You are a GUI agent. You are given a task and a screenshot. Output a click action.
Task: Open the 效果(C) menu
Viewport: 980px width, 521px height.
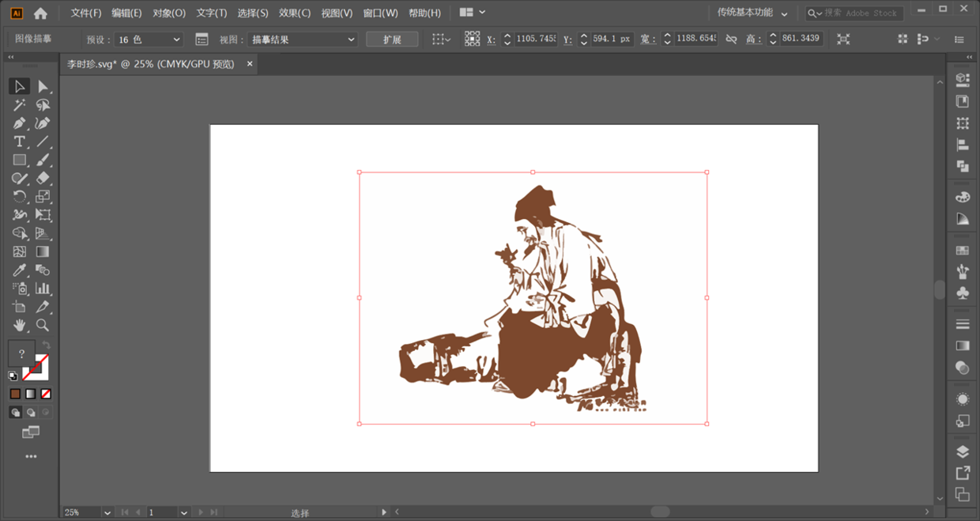coord(295,13)
